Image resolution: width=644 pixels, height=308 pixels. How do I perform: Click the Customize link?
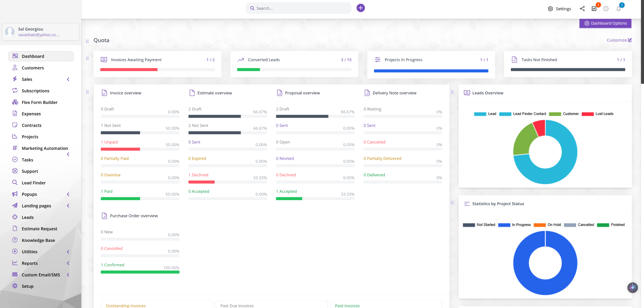point(619,40)
